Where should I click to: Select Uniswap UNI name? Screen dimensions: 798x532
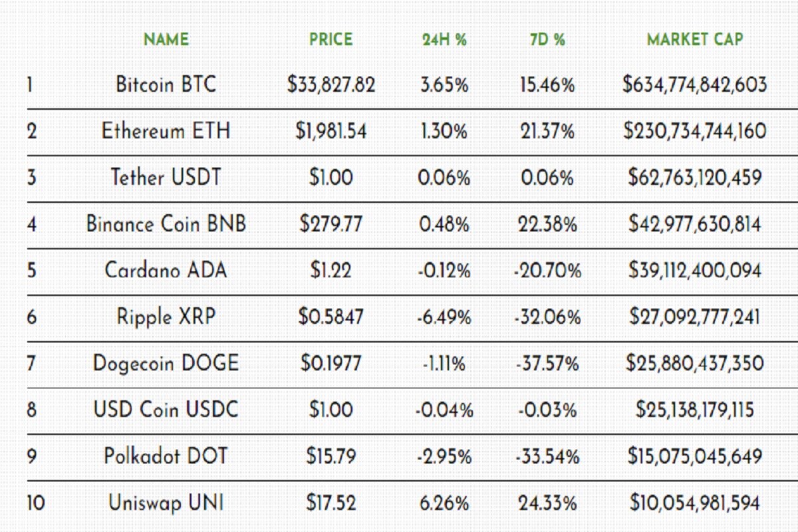tap(166, 503)
